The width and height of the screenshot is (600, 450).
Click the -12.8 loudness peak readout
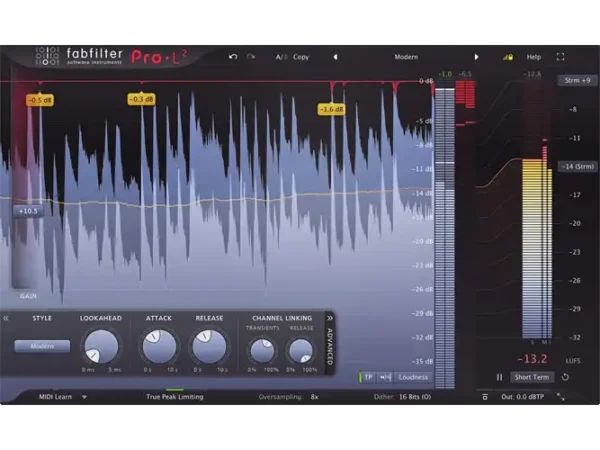click(x=533, y=74)
